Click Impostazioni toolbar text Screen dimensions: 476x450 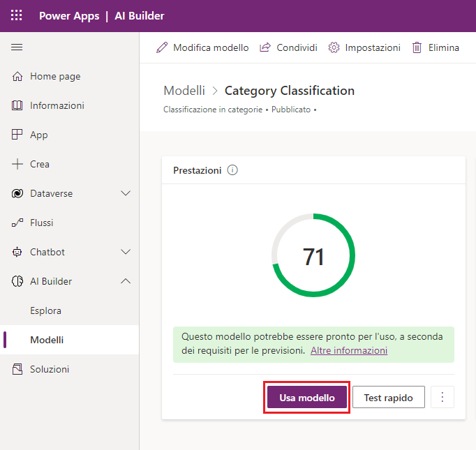(x=373, y=47)
